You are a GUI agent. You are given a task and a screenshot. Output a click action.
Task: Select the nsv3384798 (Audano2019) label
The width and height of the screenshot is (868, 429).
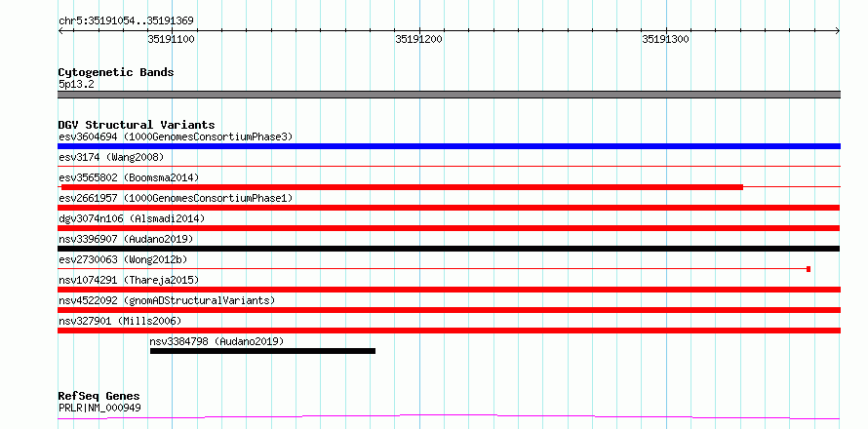(x=217, y=341)
